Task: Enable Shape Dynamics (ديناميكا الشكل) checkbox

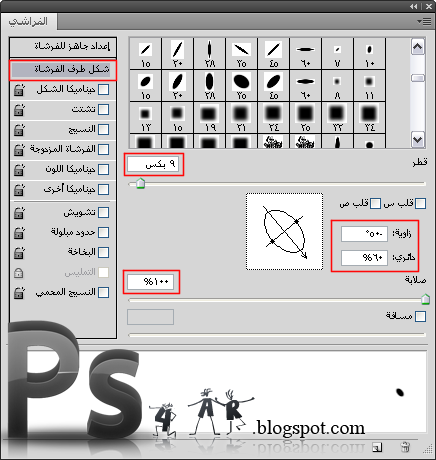Action: pyautogui.click(x=104, y=89)
